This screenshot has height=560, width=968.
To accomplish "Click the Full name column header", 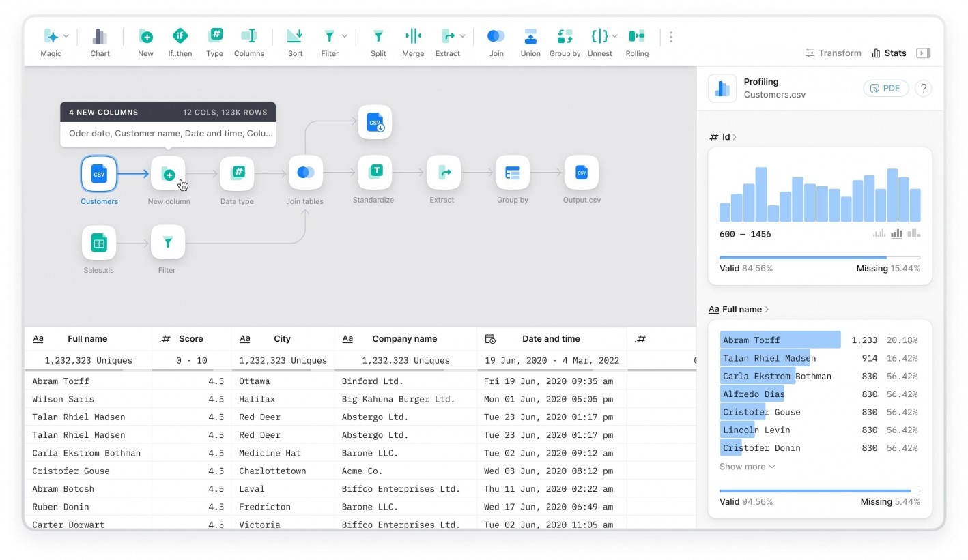I will pos(88,339).
